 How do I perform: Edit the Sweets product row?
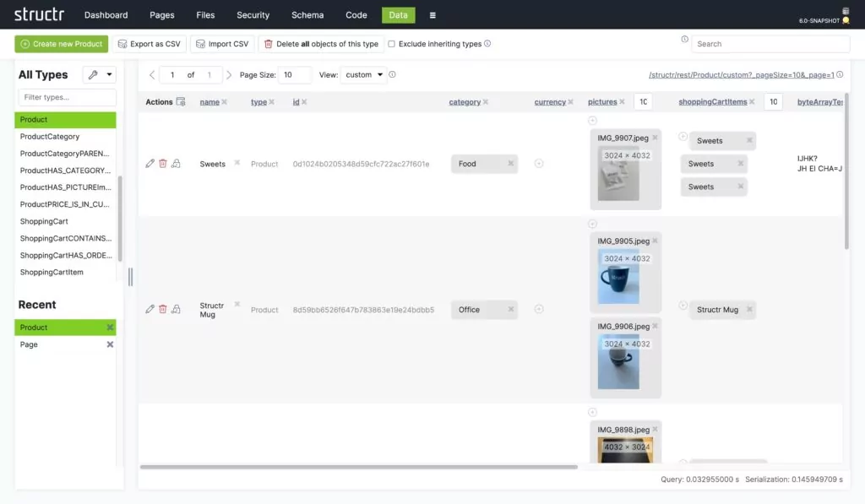(150, 163)
